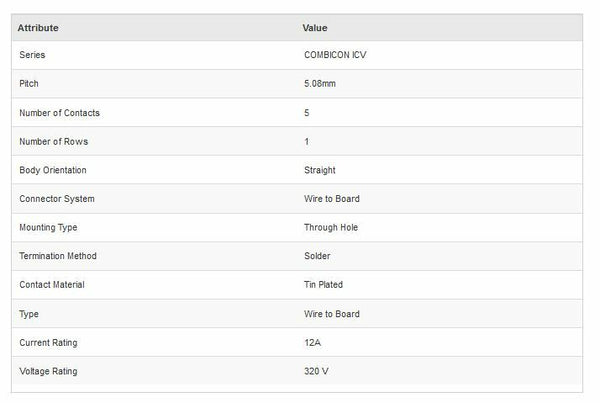This screenshot has height=403, width=600.
Task: Select the Series attribute label
Action: pos(32,55)
